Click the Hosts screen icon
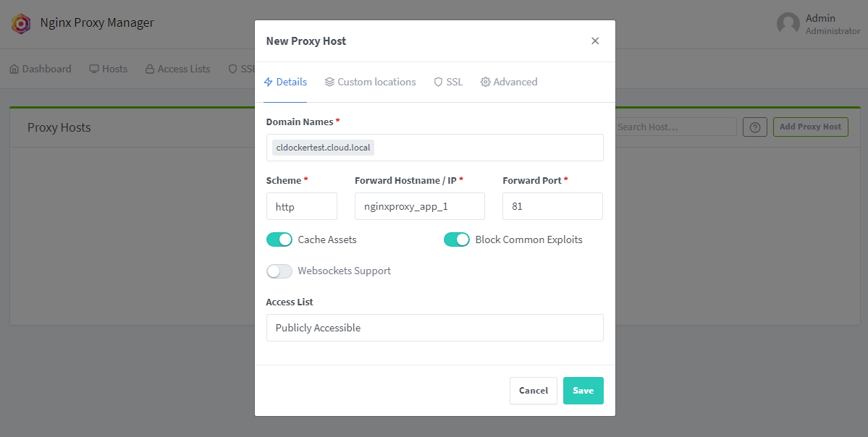Screen dimensions: 868x437 (95, 69)
